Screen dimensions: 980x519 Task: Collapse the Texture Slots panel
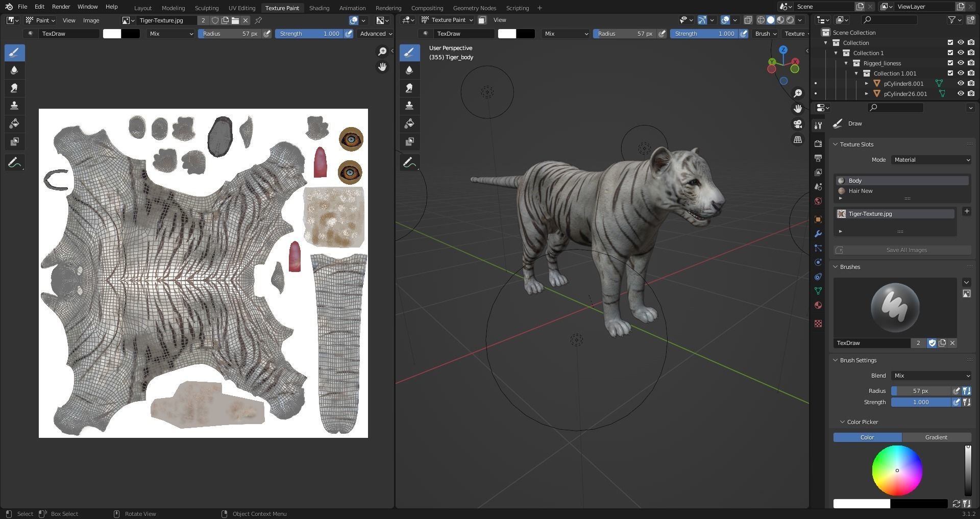(836, 144)
